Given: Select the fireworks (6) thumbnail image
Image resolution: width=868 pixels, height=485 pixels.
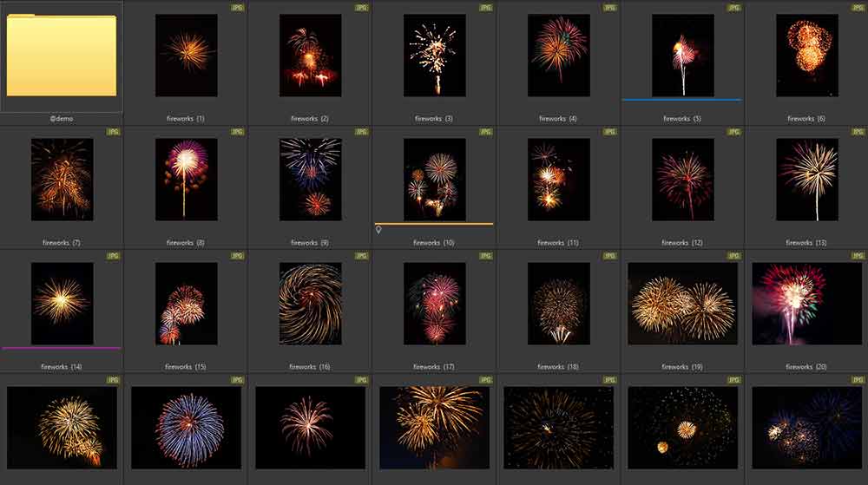Looking at the screenshot, I should tap(806, 56).
